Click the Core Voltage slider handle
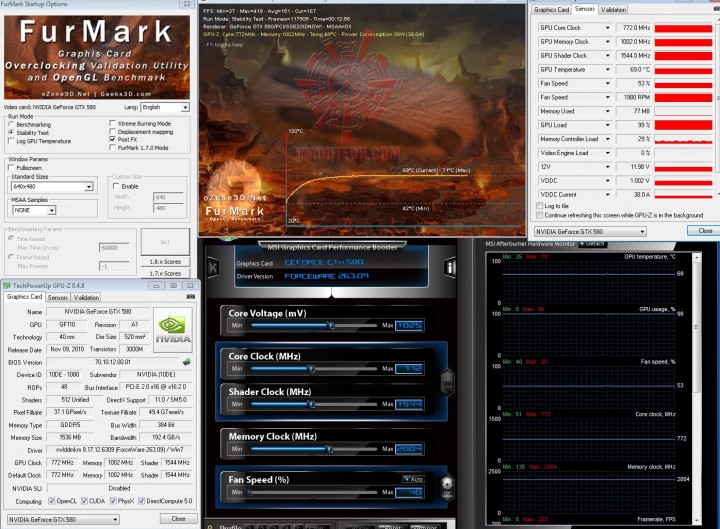The width and height of the screenshot is (720, 529). 331,325
